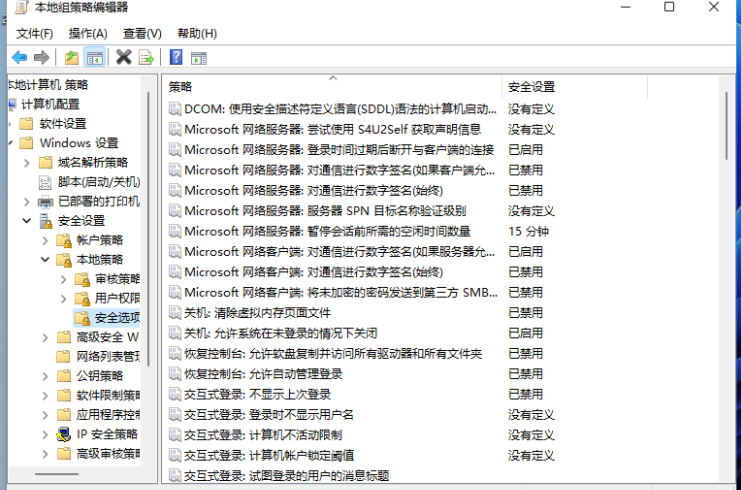
Task: Click the Delete X toolbar icon
Action: [124, 57]
